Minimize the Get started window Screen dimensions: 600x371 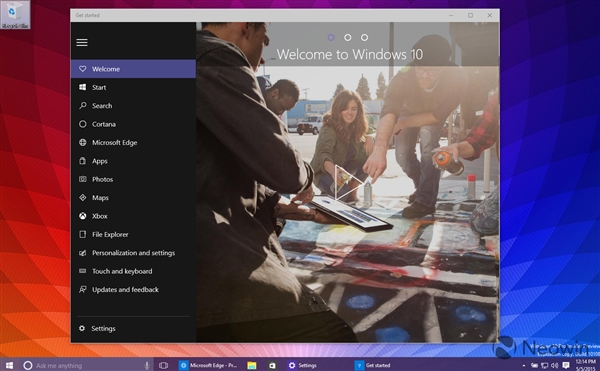point(451,15)
